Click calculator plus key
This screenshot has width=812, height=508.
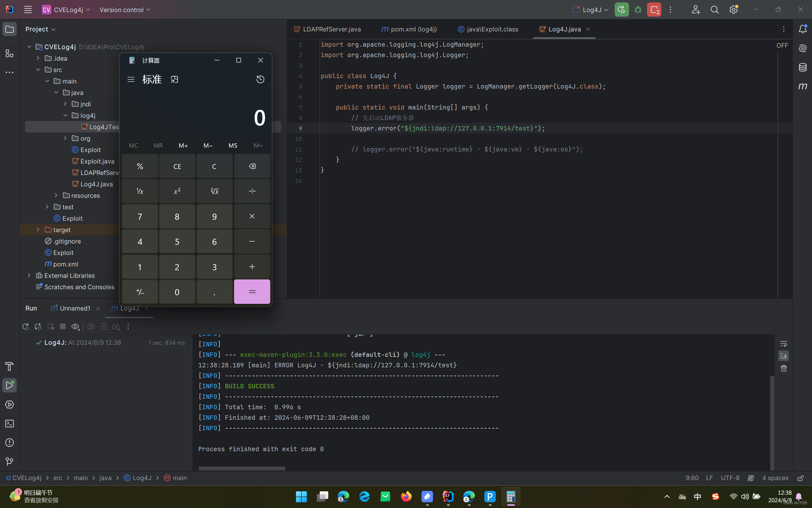click(252, 267)
